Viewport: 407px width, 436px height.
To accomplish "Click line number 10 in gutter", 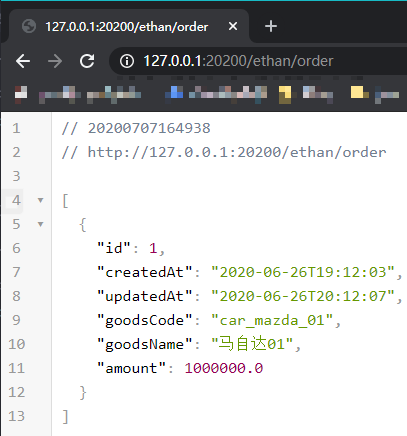I will pyautogui.click(x=16, y=344).
